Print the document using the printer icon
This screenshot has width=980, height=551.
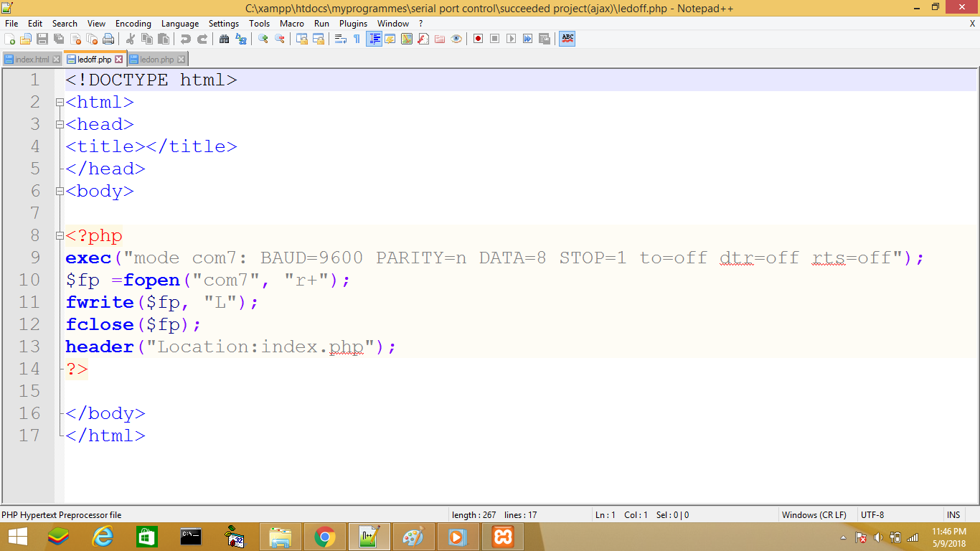pyautogui.click(x=108, y=39)
